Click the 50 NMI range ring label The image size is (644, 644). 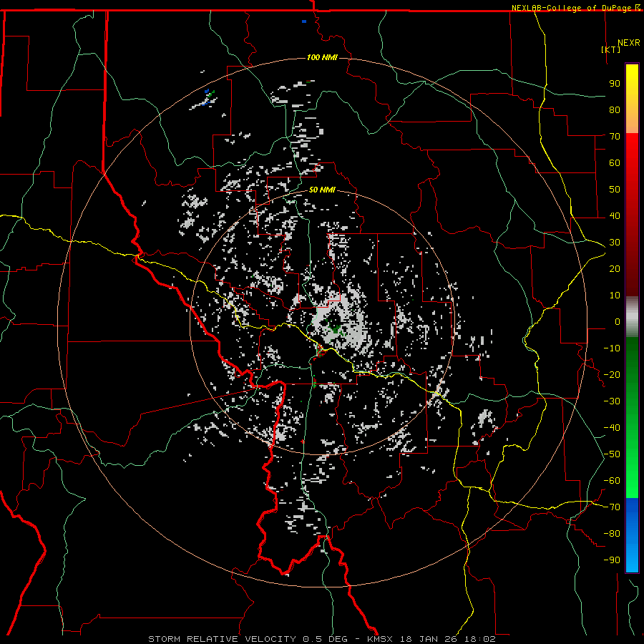(x=322, y=190)
